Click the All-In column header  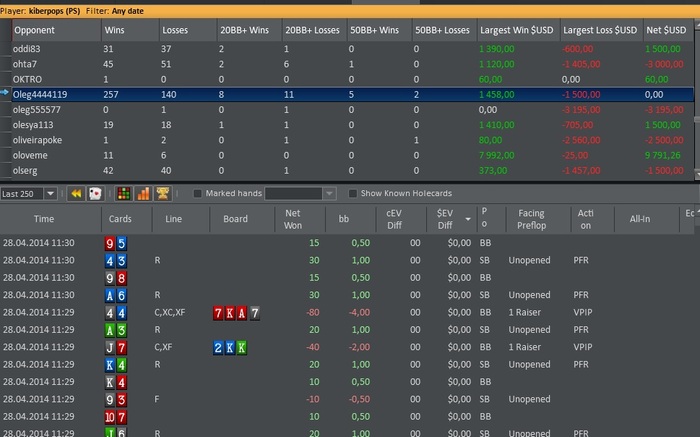[x=647, y=219]
